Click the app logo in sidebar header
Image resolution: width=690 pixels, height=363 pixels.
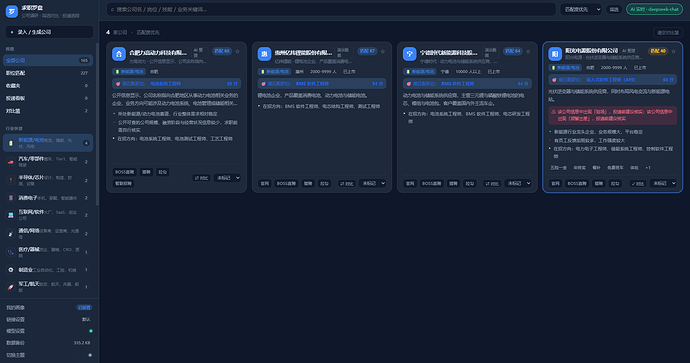click(11, 11)
